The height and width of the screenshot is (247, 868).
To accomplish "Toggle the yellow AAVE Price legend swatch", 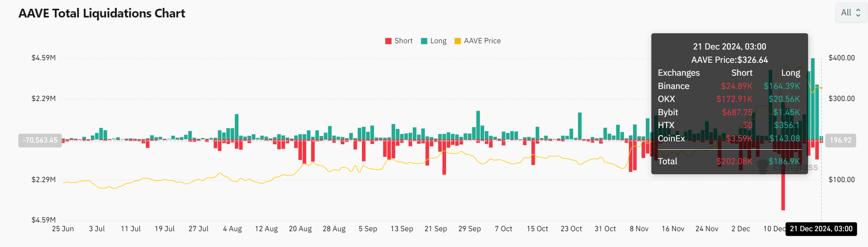I will [x=458, y=41].
